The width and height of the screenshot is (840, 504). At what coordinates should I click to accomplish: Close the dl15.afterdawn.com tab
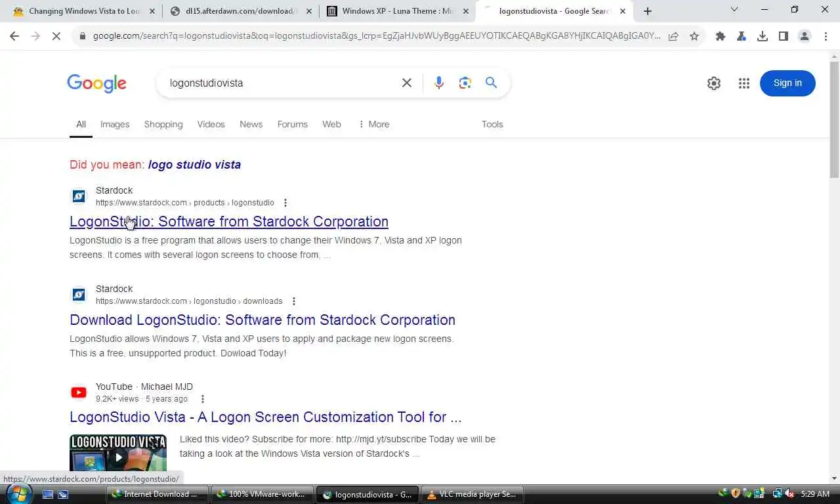[x=308, y=11]
